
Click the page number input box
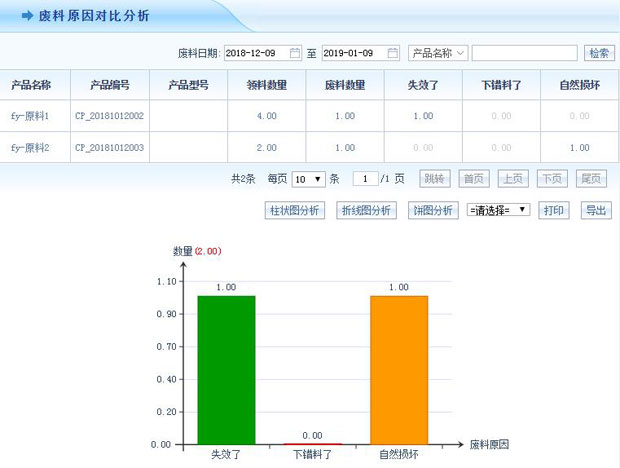click(365, 179)
